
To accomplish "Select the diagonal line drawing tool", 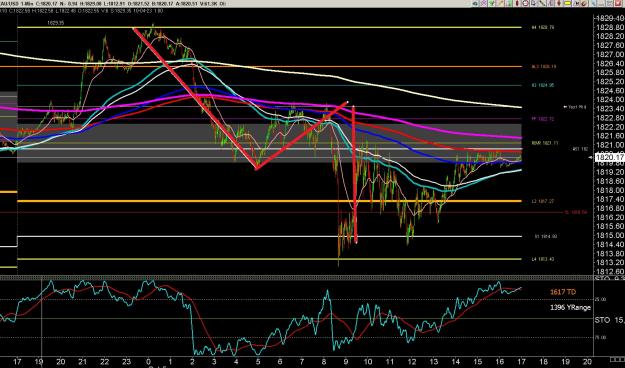I will (542, 3).
